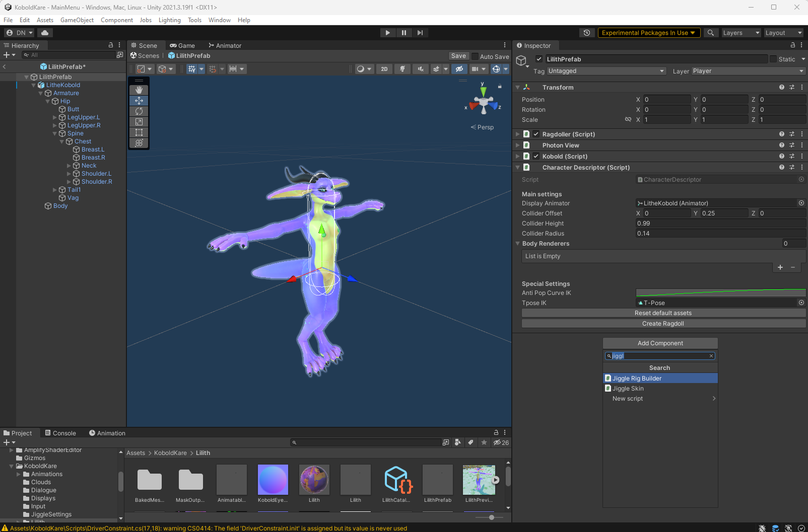Disable the Ragdoller script checkbox

536,134
